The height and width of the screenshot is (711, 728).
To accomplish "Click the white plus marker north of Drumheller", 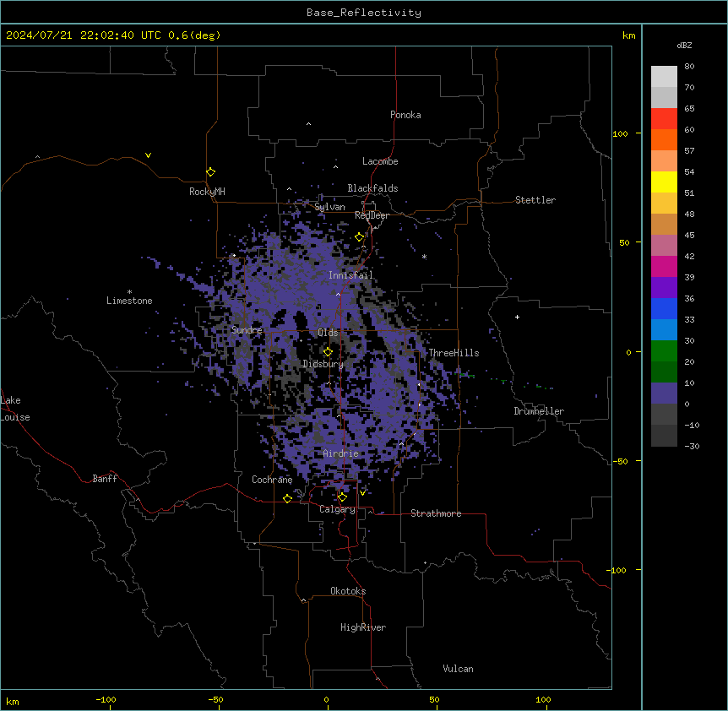I will click(517, 317).
